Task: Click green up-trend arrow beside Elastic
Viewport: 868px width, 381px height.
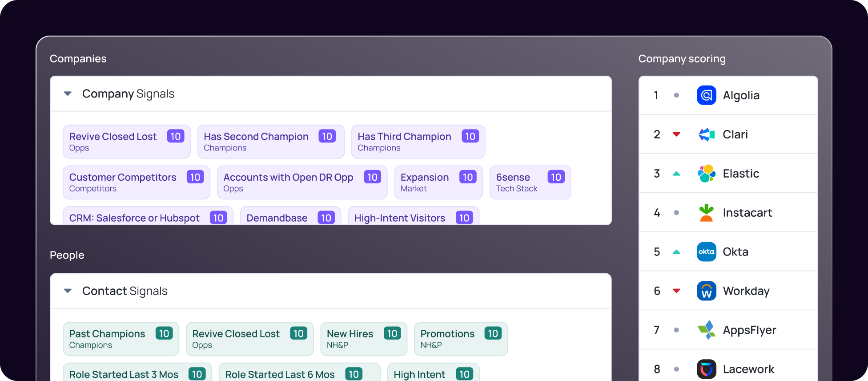Action: pos(676,174)
